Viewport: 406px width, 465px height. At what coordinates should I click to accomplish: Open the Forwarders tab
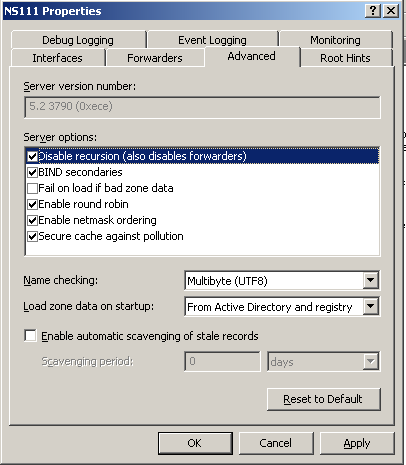click(x=155, y=58)
